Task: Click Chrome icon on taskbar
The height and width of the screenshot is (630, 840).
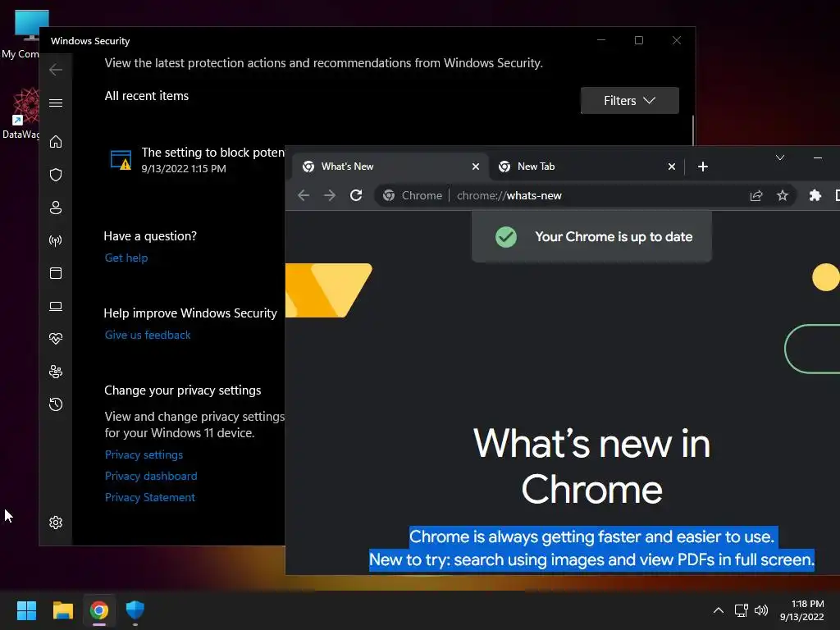Action: (x=99, y=610)
